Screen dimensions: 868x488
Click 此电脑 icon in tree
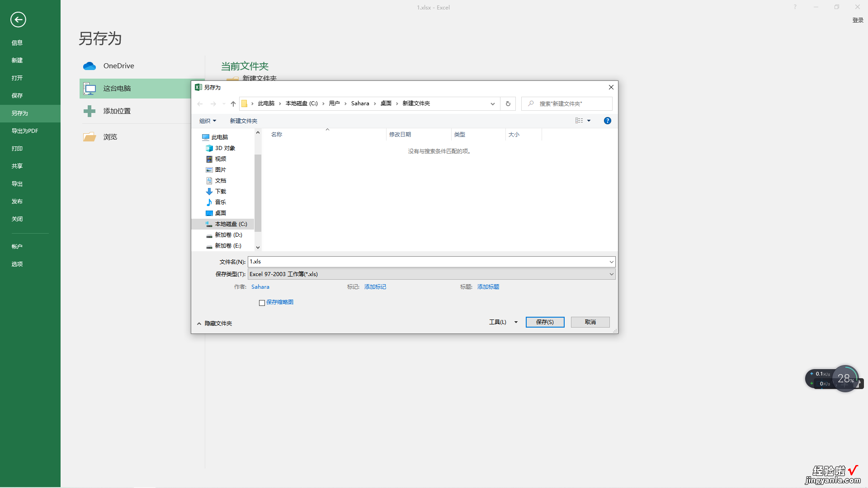coord(206,137)
